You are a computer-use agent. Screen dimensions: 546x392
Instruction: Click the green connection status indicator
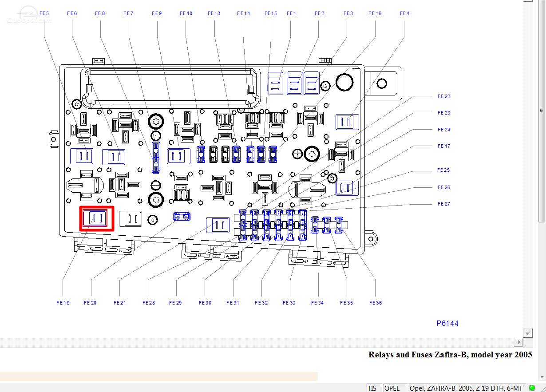click(532, 388)
